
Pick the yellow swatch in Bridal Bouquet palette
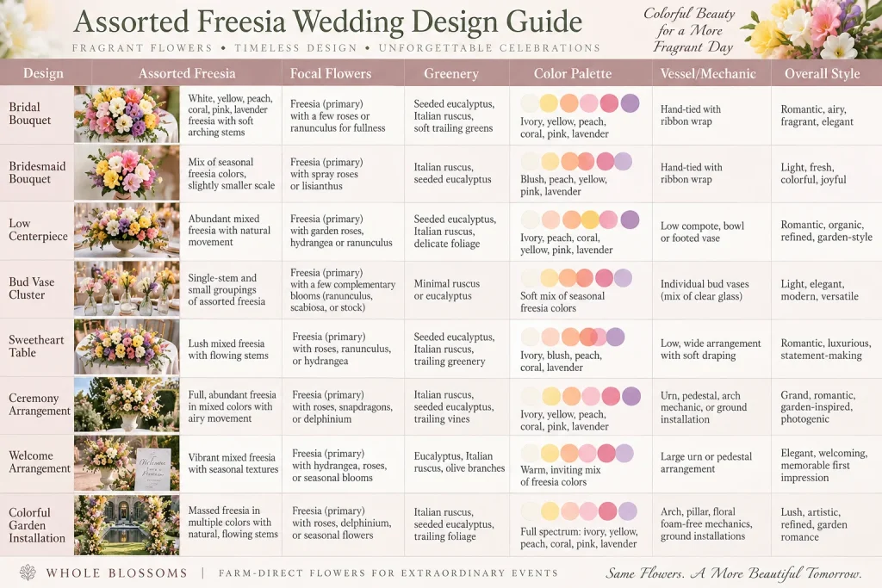pos(549,102)
